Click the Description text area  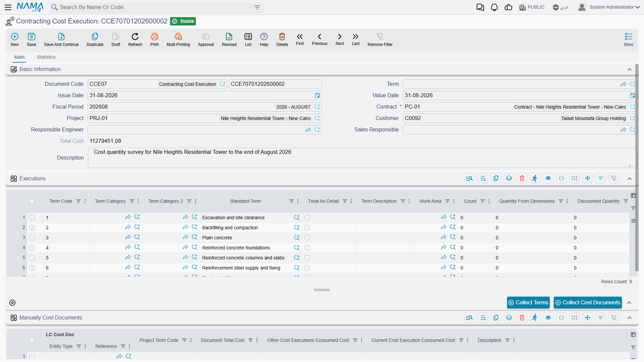[x=362, y=158]
